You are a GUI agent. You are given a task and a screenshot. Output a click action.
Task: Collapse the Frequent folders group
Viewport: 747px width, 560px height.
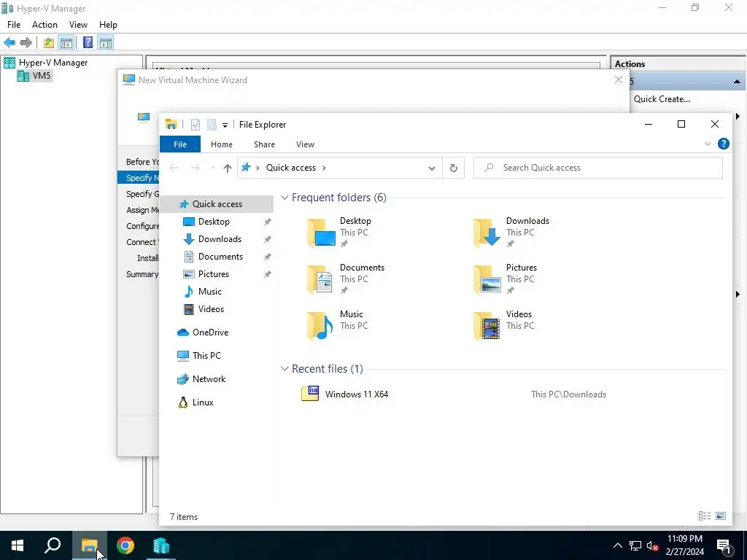(285, 197)
